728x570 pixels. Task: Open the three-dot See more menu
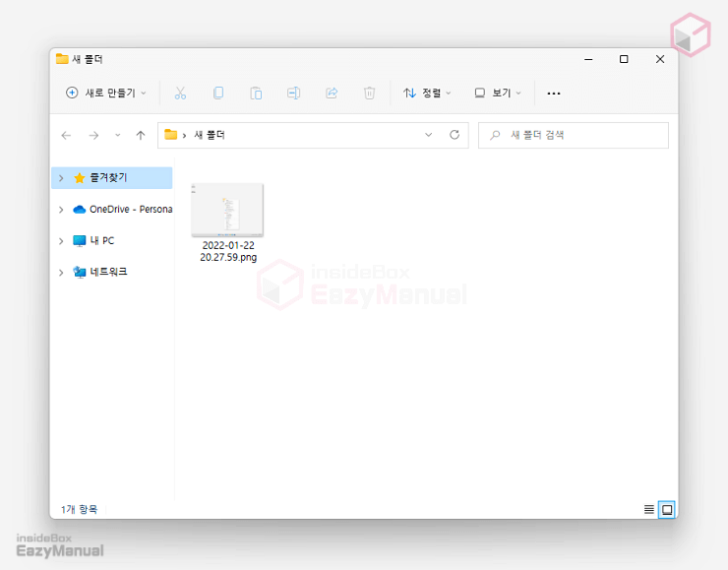[x=554, y=94]
